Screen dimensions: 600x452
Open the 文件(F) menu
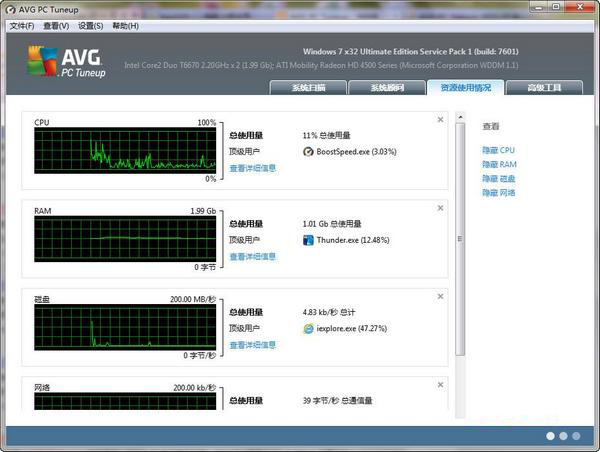coord(22,26)
